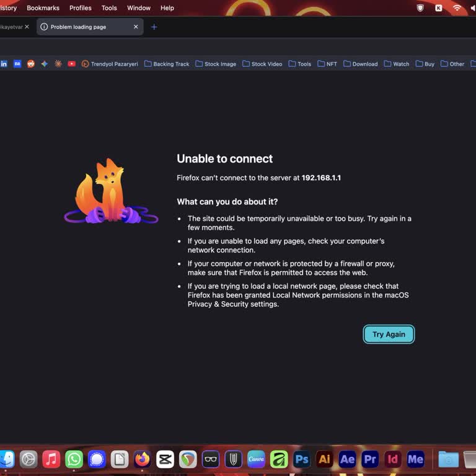
Task: Open the Profiles menu
Action: click(x=81, y=8)
